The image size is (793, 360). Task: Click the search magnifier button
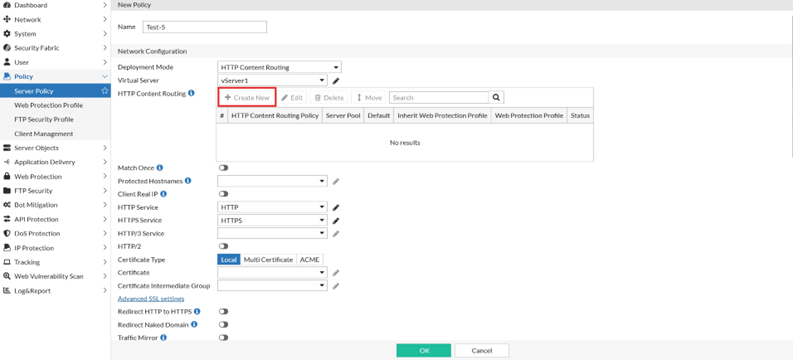click(496, 98)
